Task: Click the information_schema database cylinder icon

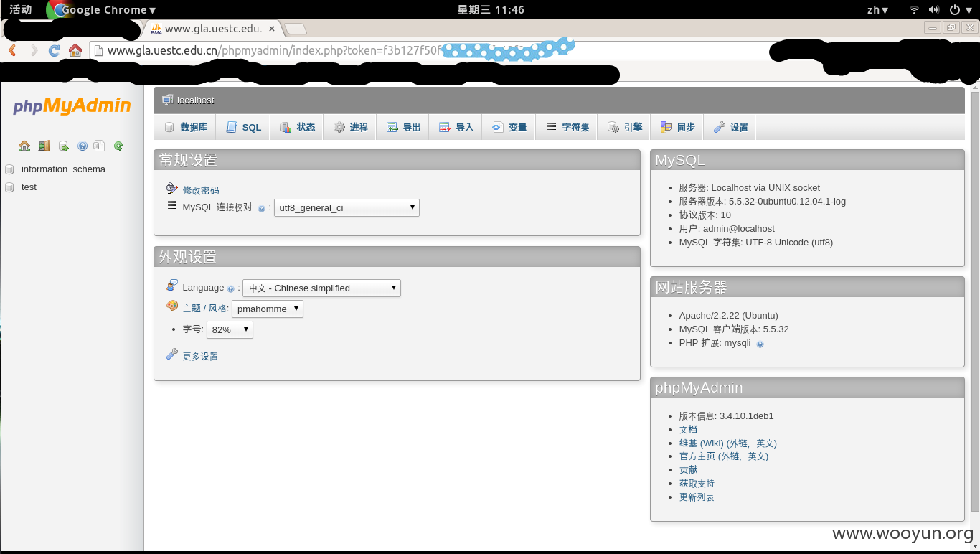Action: coord(9,169)
